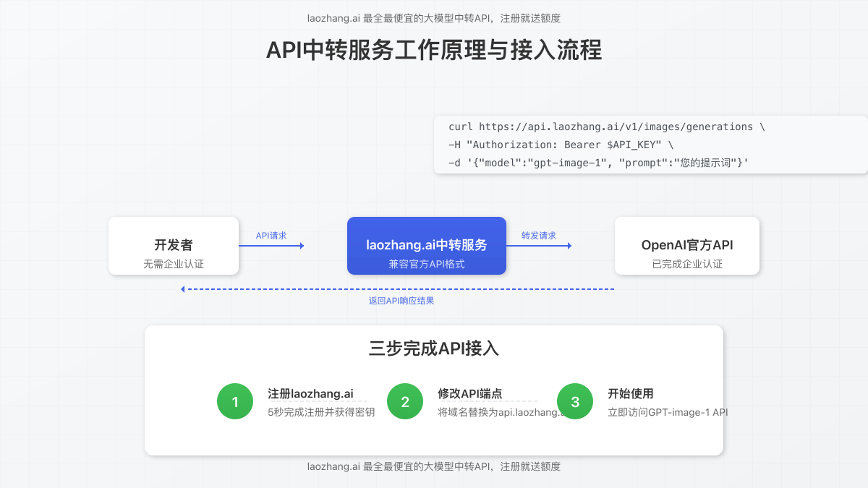This screenshot has height=488, width=868.
Task: Click the green step 1 circle
Action: pyautogui.click(x=235, y=401)
